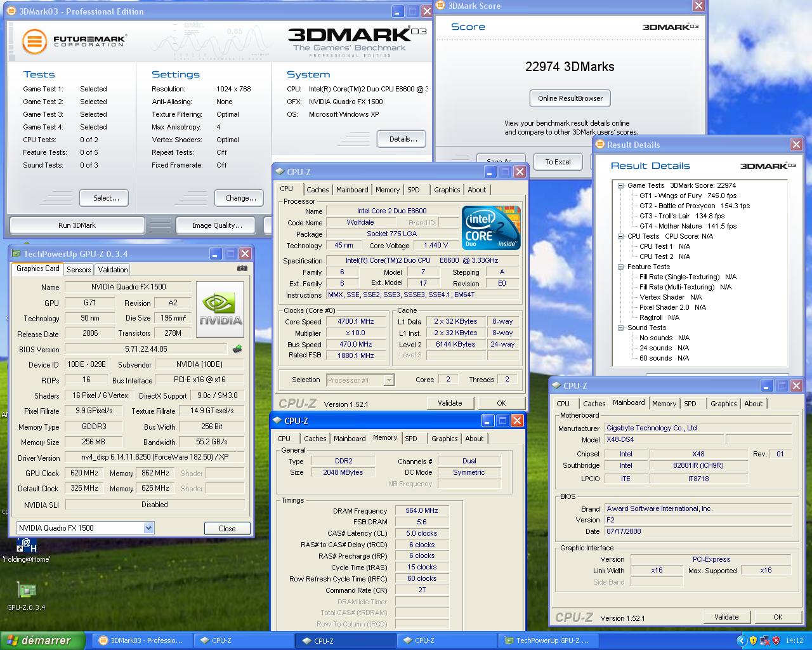Click the GPU-Z Name field value

[129, 287]
